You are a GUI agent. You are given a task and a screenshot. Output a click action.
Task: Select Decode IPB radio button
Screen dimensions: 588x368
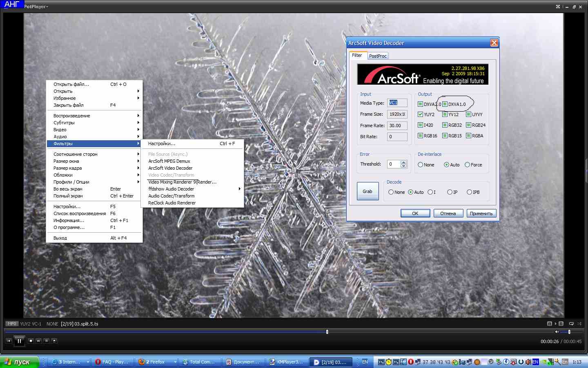pos(469,192)
